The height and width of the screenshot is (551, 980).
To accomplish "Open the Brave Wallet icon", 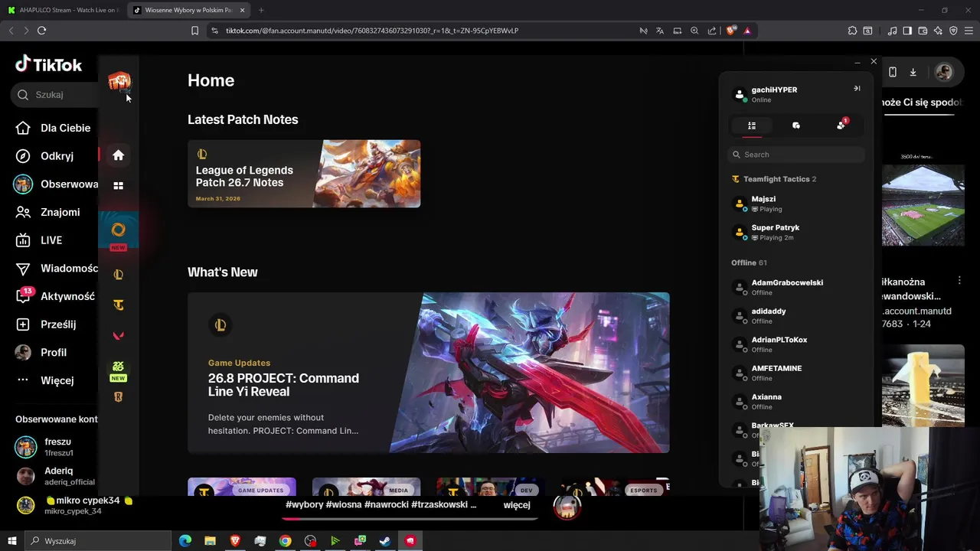I will (x=923, y=31).
